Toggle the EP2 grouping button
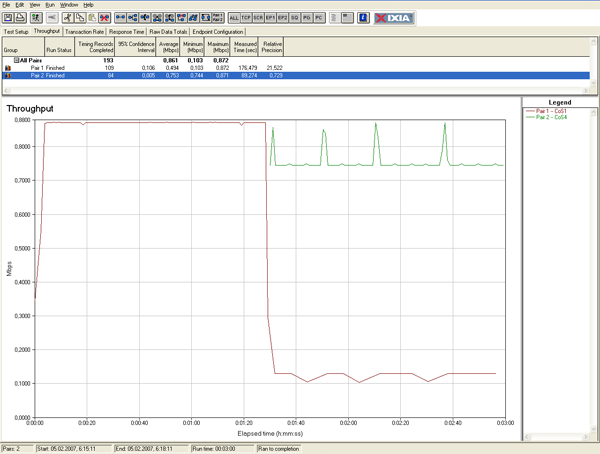Image resolution: width=600 pixels, height=454 pixels. pos(282,18)
